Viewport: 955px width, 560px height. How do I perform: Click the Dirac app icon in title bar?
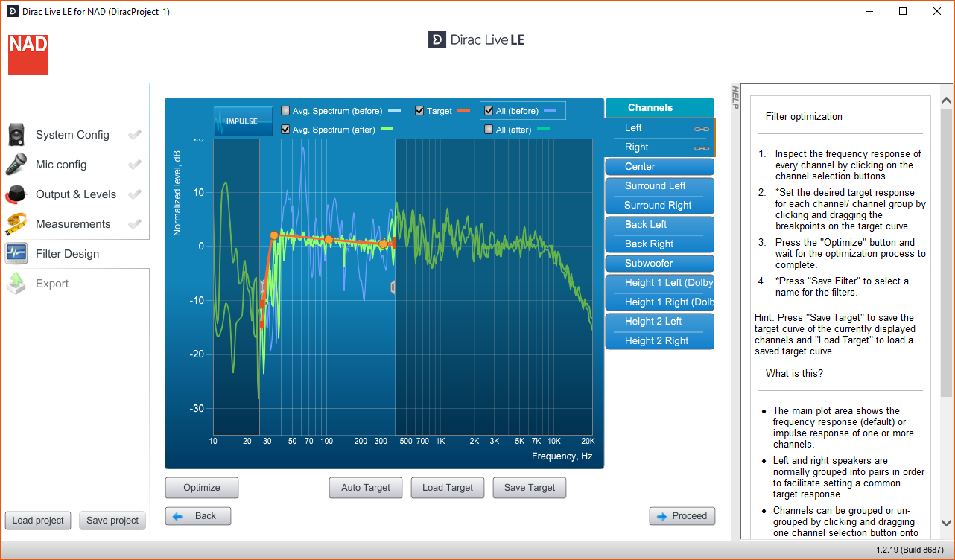tap(13, 12)
